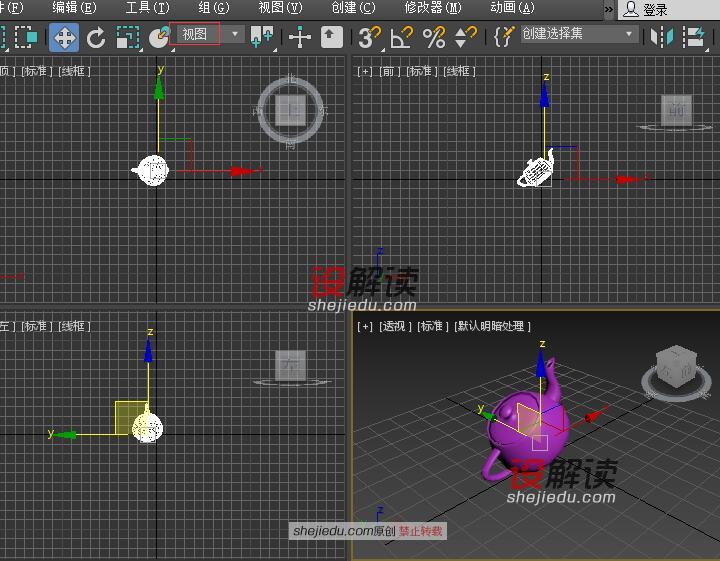Select the Rotate tool

point(96,37)
